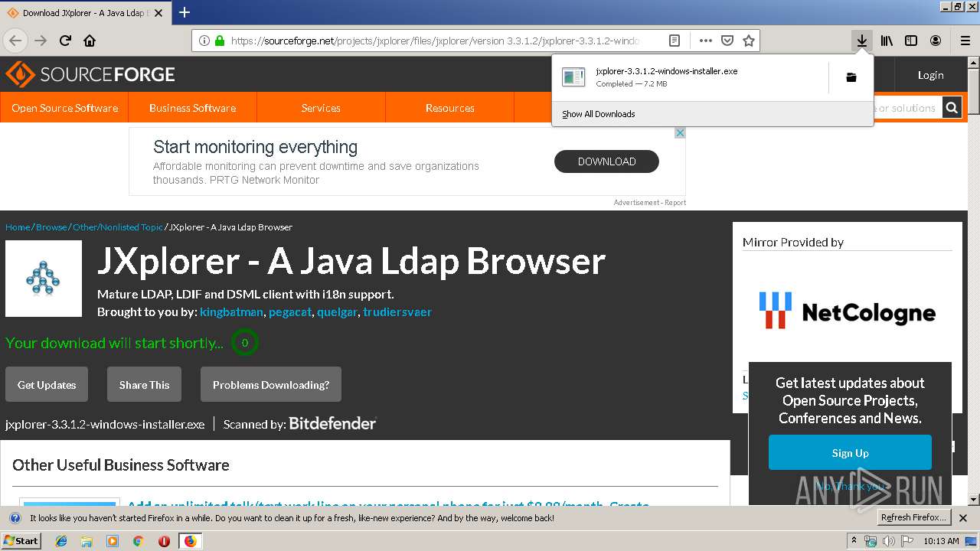The image size is (980, 551).
Task: Click the SourceForge logo
Action: (90, 74)
